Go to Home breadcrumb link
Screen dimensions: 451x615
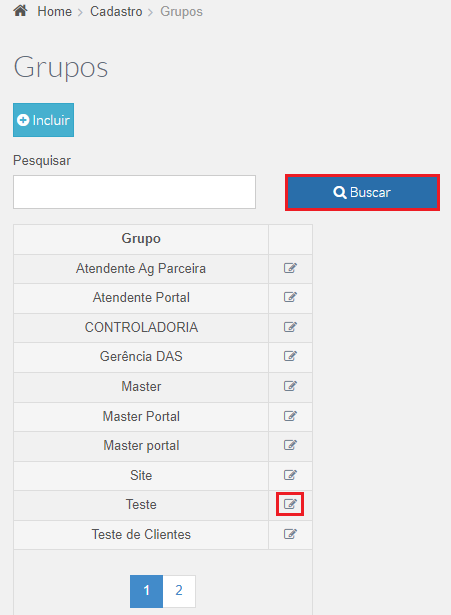pos(55,11)
